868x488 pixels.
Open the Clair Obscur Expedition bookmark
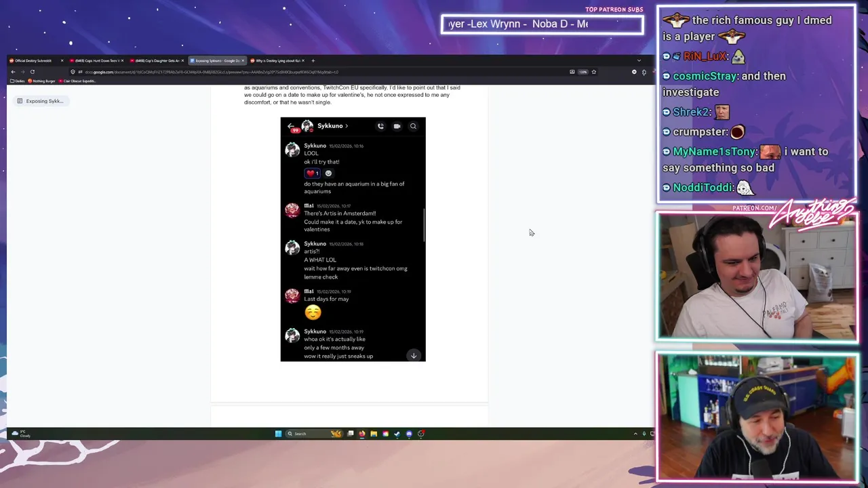pos(78,81)
